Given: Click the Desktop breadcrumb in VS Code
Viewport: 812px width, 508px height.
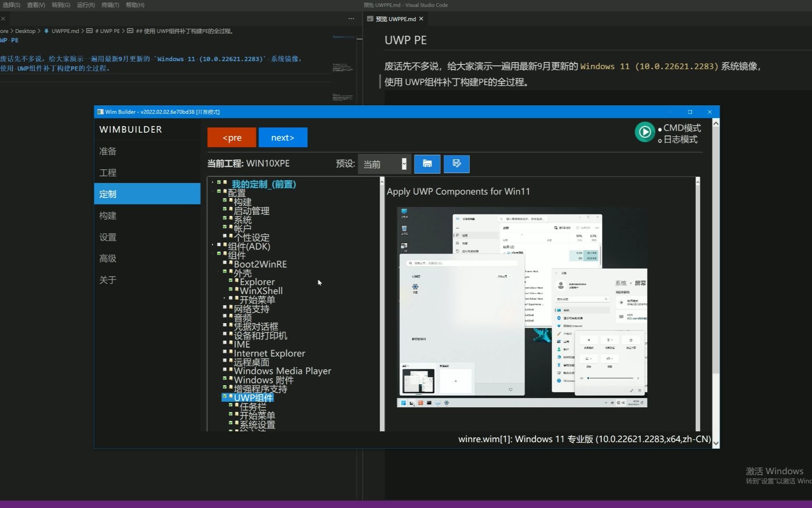Looking at the screenshot, I should click(x=25, y=31).
